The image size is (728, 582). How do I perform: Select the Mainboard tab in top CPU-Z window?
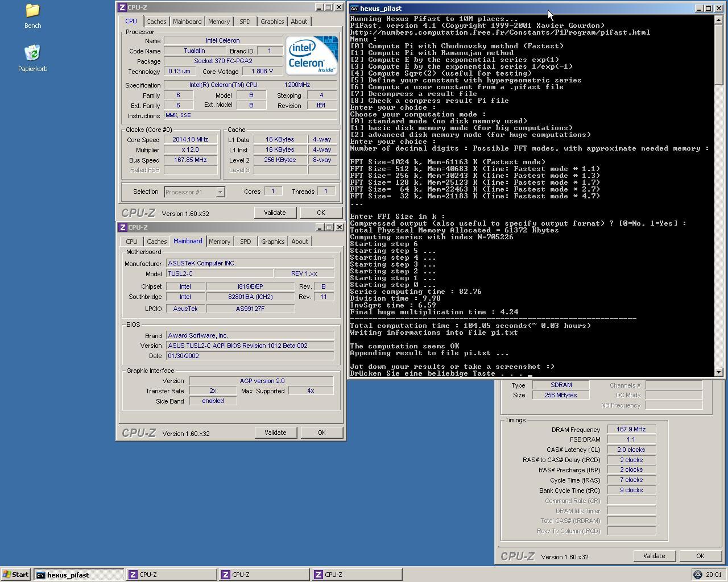[x=187, y=22]
